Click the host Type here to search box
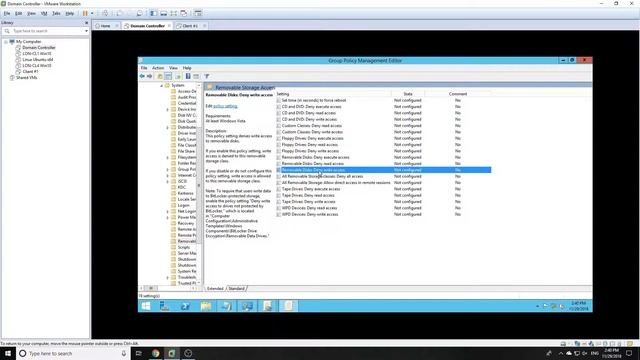The image size is (640, 360). 73,353
